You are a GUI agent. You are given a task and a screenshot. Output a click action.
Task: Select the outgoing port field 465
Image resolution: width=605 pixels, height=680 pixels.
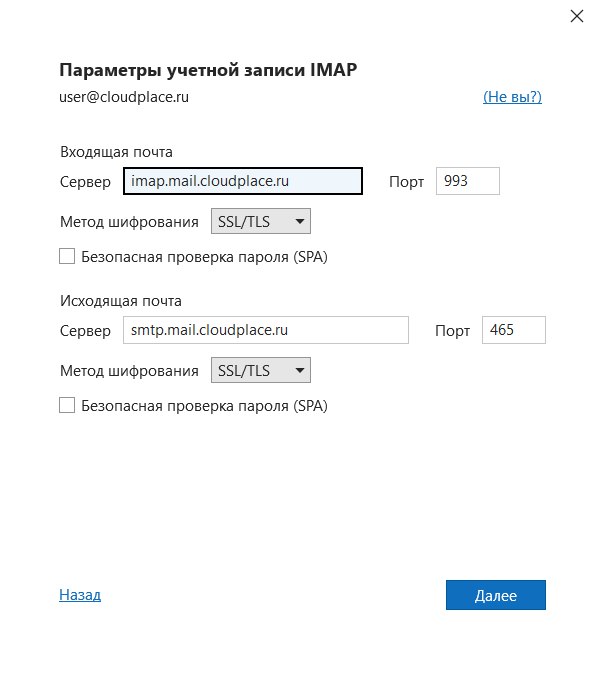tap(513, 330)
